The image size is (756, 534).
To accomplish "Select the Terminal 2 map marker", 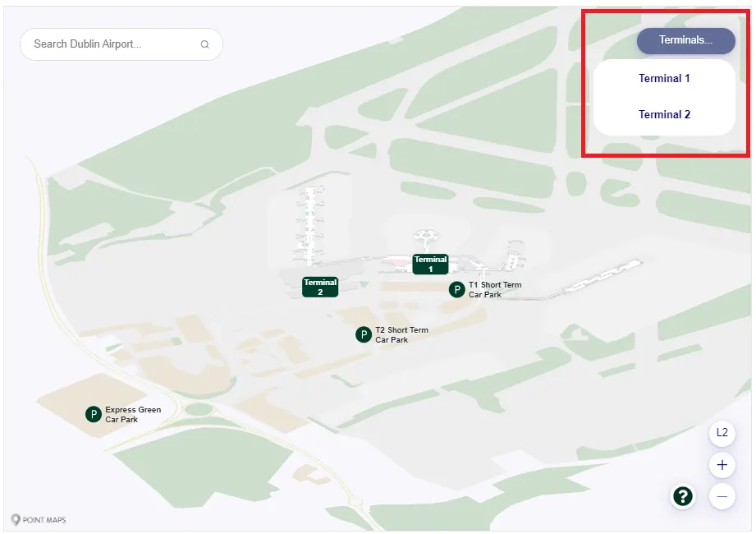I will [319, 287].
